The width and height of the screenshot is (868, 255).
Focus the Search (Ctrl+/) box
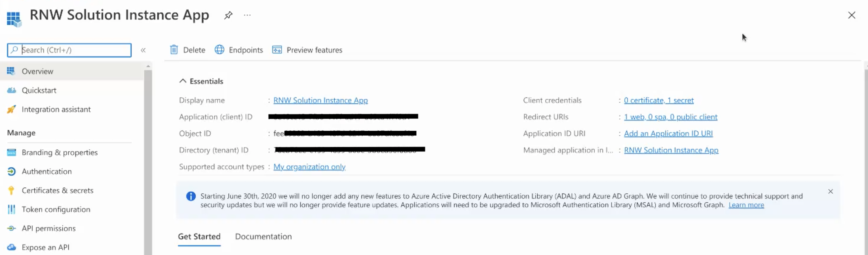pos(69,50)
